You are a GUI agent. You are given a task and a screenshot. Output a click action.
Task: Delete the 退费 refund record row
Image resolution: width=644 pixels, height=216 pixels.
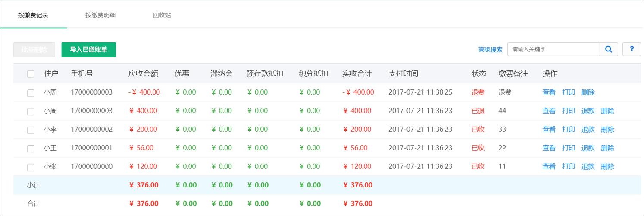pos(588,92)
